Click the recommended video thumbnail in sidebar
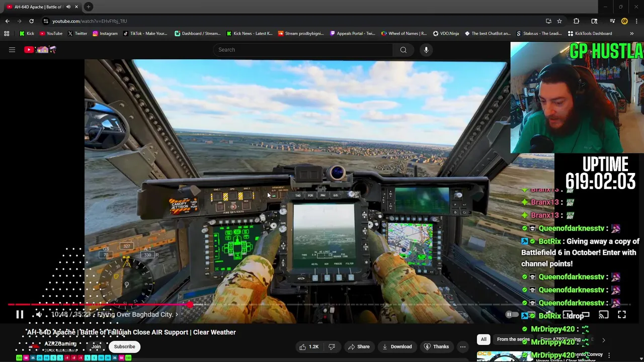 [x=503, y=356]
